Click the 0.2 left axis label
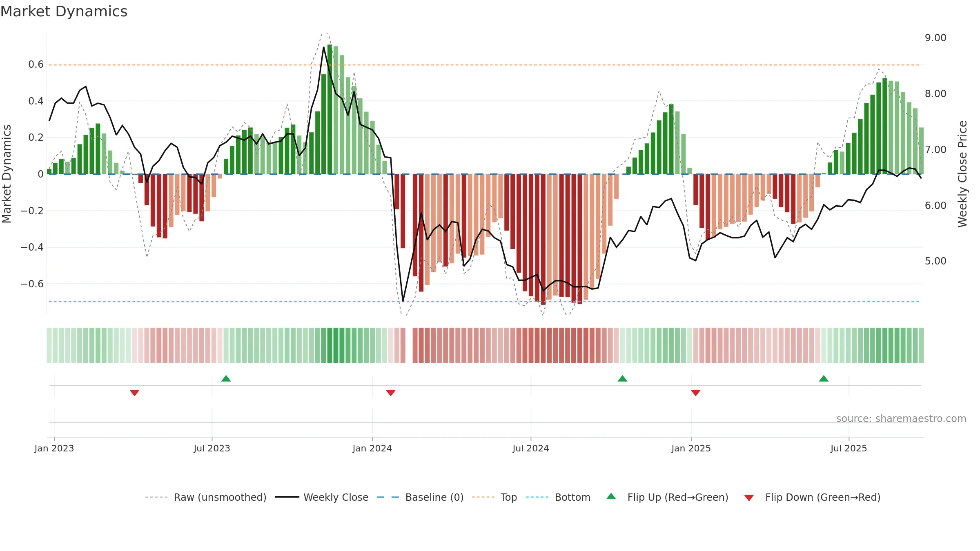Screen dimensions: 980x551 36,138
